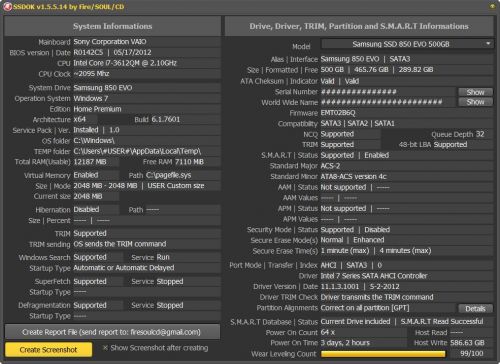Screen dimensions: 500x364
Task: Click the yellow round icon in title bar corner
Action: tap(492, 6)
